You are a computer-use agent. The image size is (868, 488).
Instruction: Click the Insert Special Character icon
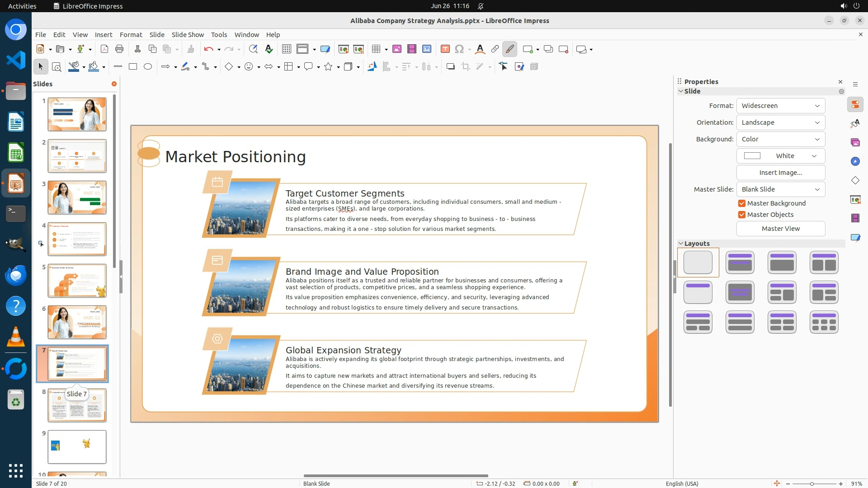(459, 49)
